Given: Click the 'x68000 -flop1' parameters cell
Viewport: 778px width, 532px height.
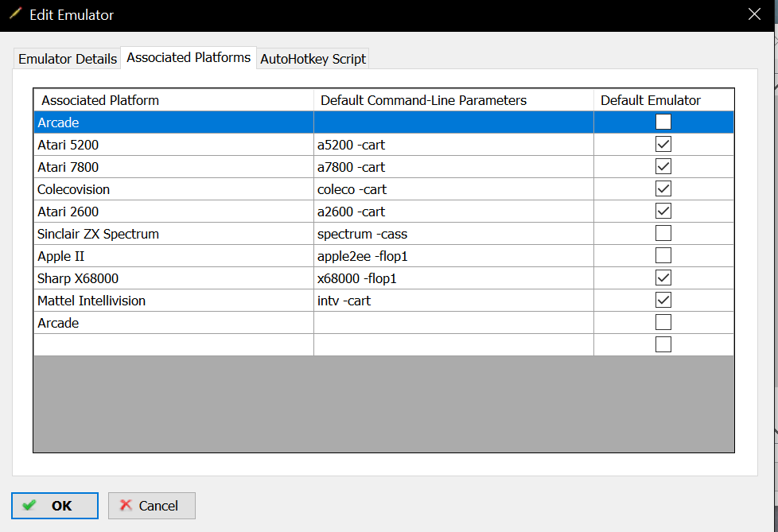Looking at the screenshot, I should (453, 278).
